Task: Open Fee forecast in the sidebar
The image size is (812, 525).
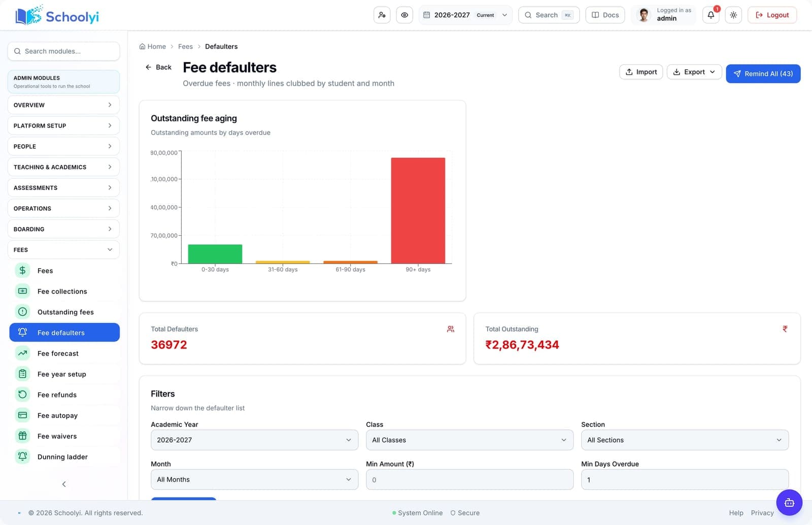Action: click(x=64, y=353)
